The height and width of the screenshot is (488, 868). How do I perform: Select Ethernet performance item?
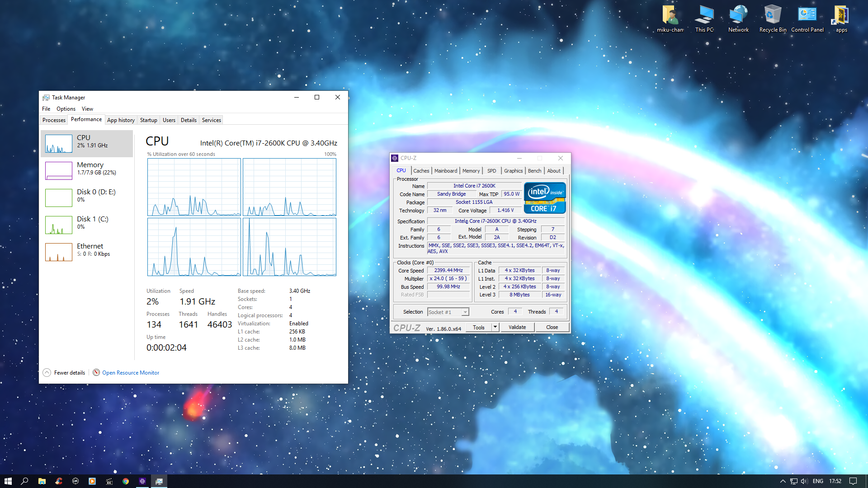(87, 252)
